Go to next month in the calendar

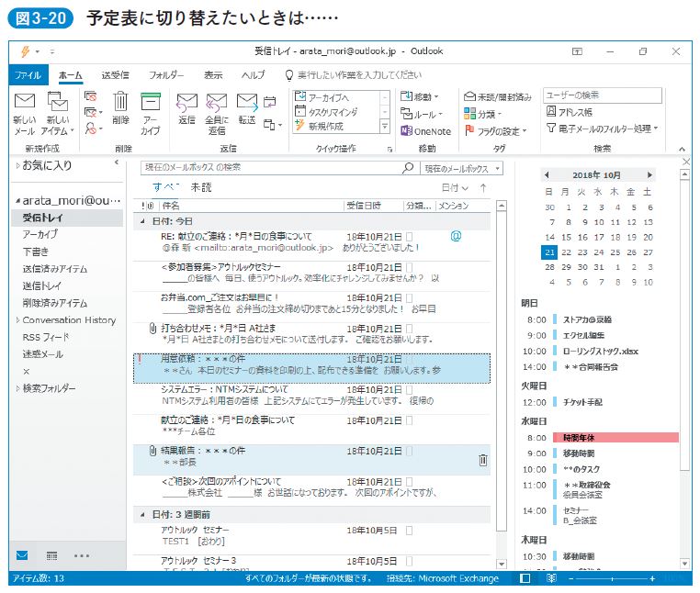(649, 175)
